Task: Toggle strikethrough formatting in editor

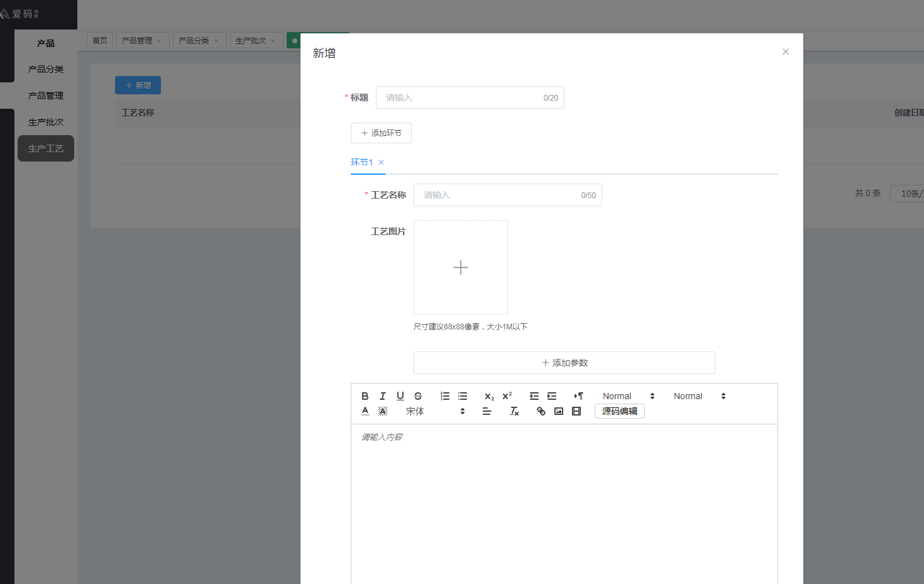Action: click(x=418, y=396)
